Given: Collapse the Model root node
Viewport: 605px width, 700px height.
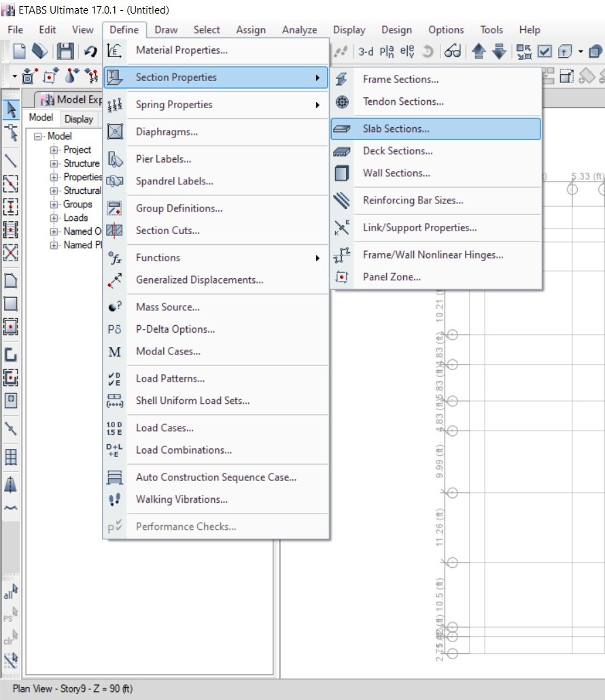Looking at the screenshot, I should pos(38,136).
